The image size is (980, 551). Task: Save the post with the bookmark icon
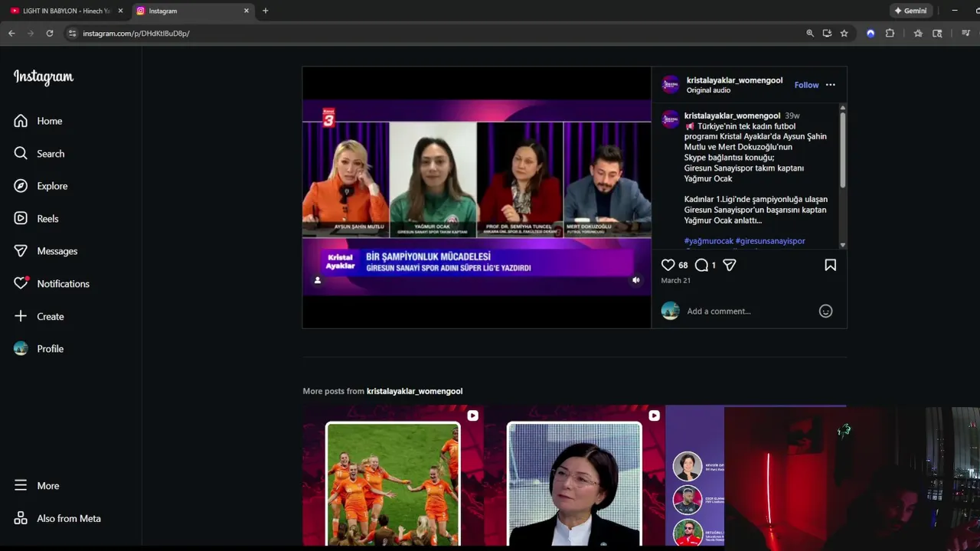(x=830, y=265)
